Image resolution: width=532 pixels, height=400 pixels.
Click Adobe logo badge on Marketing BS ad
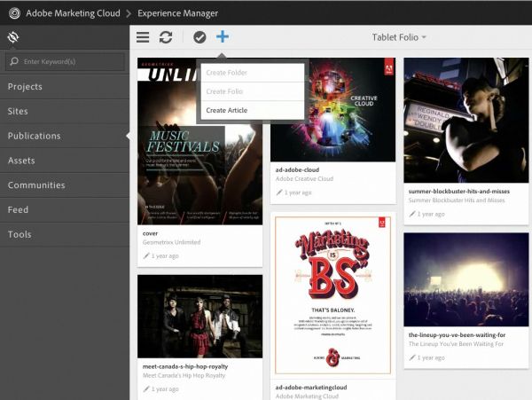(x=382, y=223)
